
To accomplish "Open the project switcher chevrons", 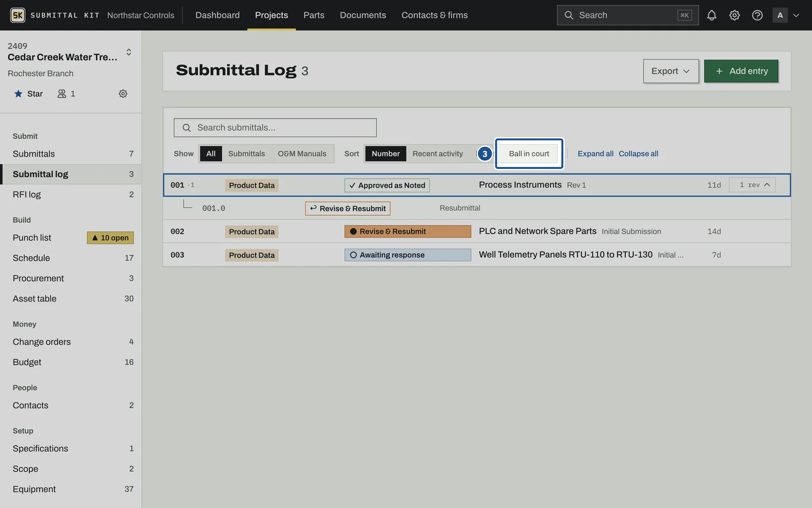I will click(129, 52).
